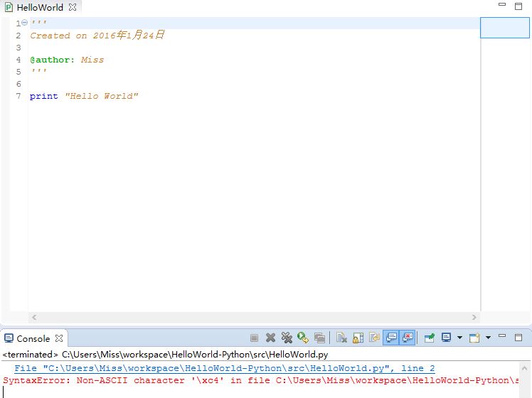Maximize the Console view

[518, 338]
